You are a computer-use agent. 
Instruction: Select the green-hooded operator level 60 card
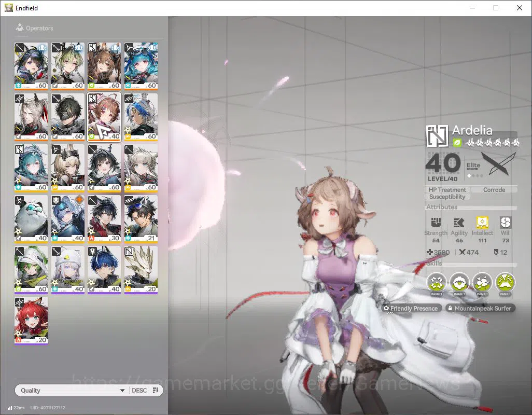31,270
